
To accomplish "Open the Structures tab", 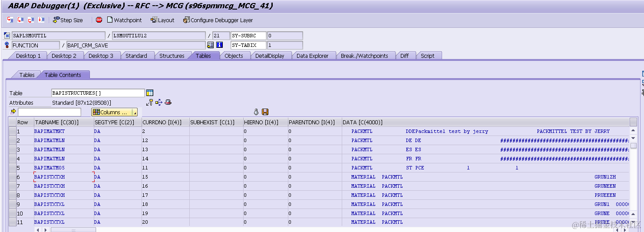I will (x=172, y=56).
